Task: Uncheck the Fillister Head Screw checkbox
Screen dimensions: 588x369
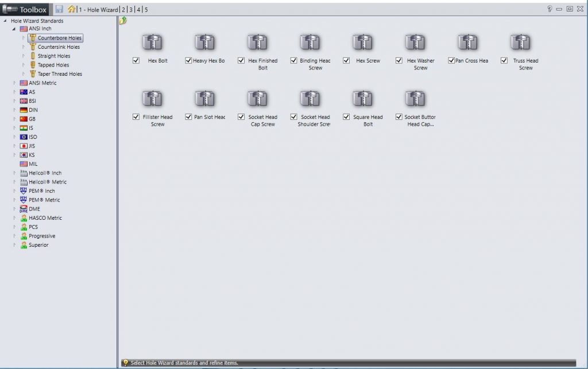Action: point(136,117)
